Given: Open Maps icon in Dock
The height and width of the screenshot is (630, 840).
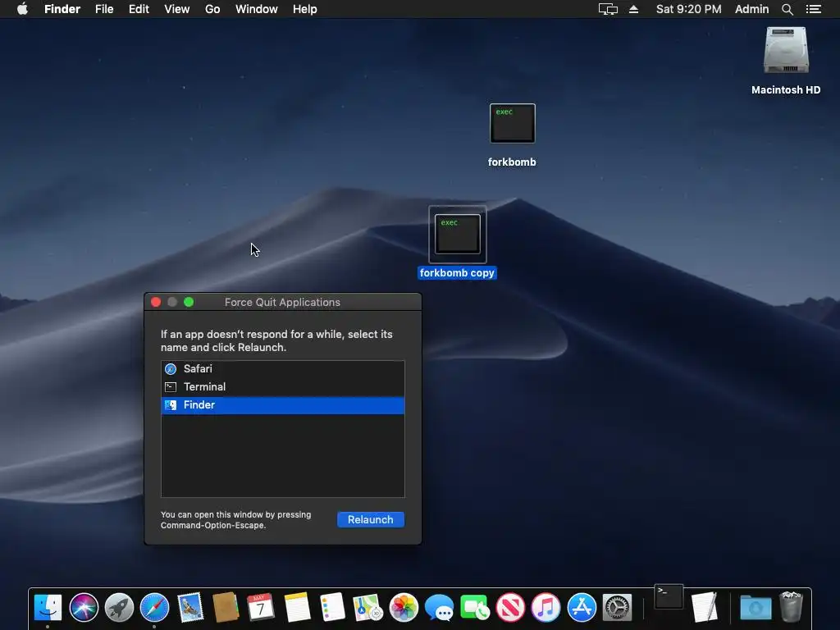Looking at the screenshot, I should point(367,608).
